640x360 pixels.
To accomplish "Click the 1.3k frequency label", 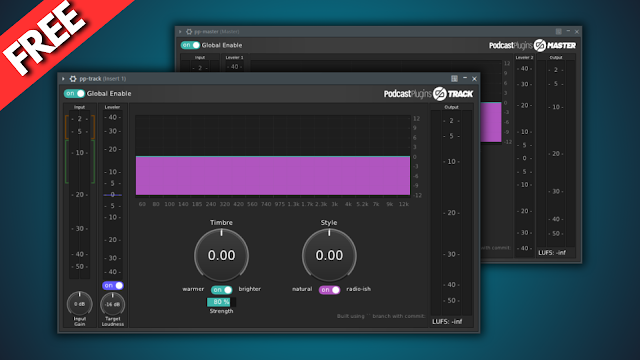I will (293, 204).
